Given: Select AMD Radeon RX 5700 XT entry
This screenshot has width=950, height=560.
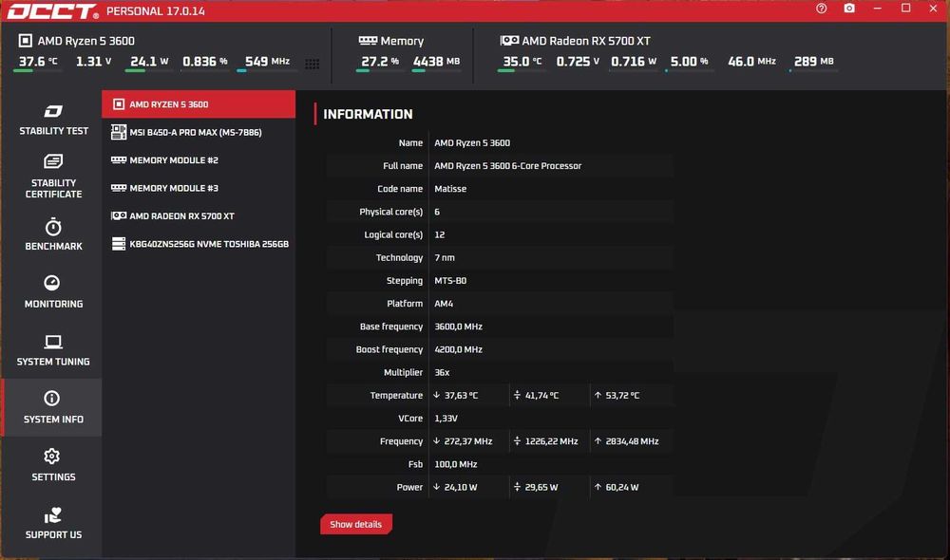Looking at the screenshot, I should click(x=199, y=215).
